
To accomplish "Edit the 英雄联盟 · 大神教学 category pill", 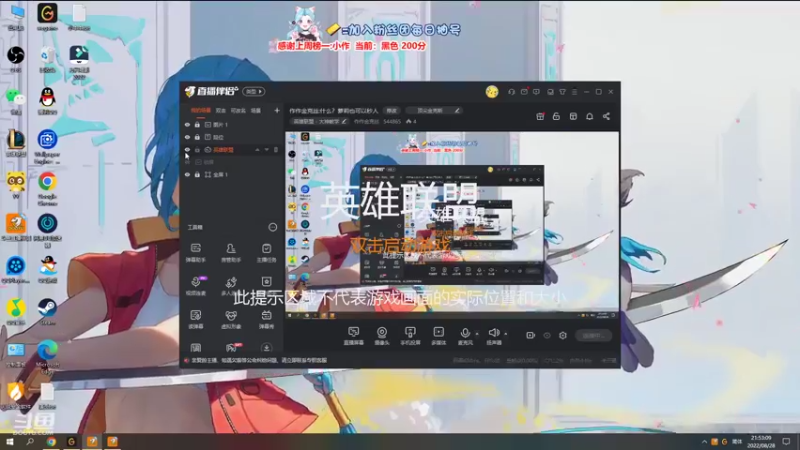I will point(319,121).
